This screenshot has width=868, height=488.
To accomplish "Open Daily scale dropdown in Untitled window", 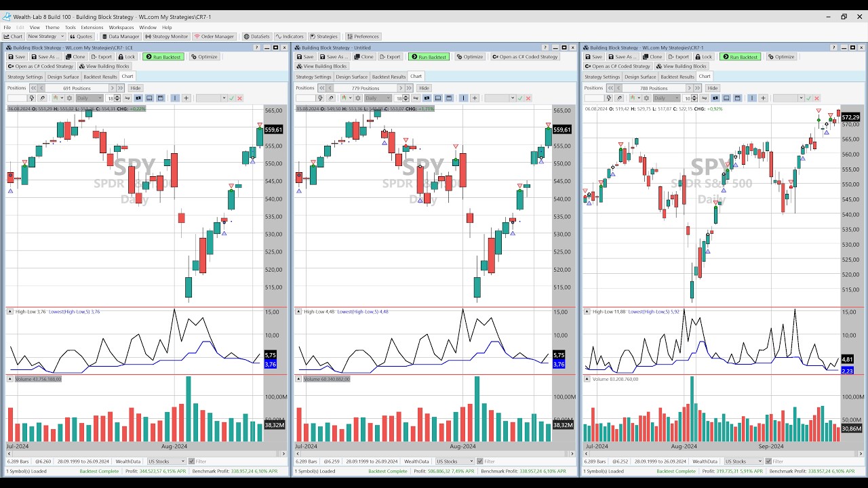I will pos(378,98).
